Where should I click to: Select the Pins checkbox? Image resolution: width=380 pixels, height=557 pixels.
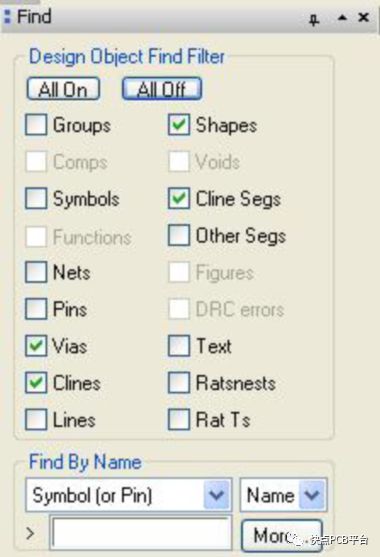pyautogui.click(x=36, y=309)
